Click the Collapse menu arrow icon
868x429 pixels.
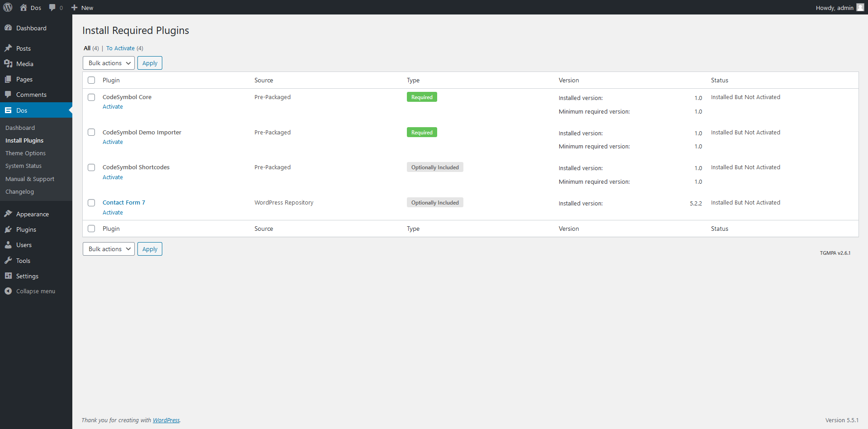(x=8, y=291)
